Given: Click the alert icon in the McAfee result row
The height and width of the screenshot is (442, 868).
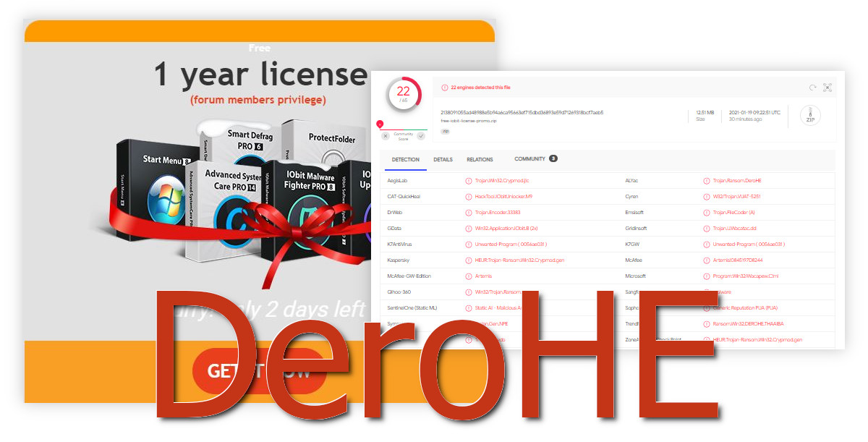Looking at the screenshot, I should point(707,260).
